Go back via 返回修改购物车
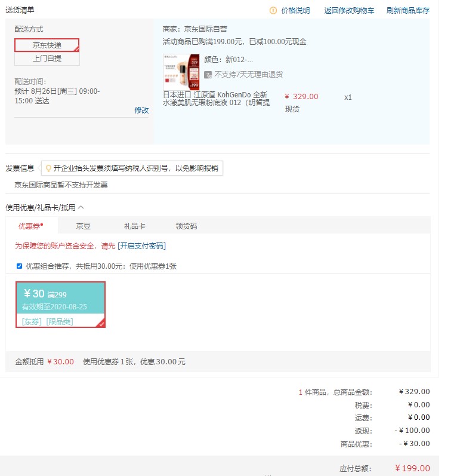463x476 pixels. [x=349, y=11]
